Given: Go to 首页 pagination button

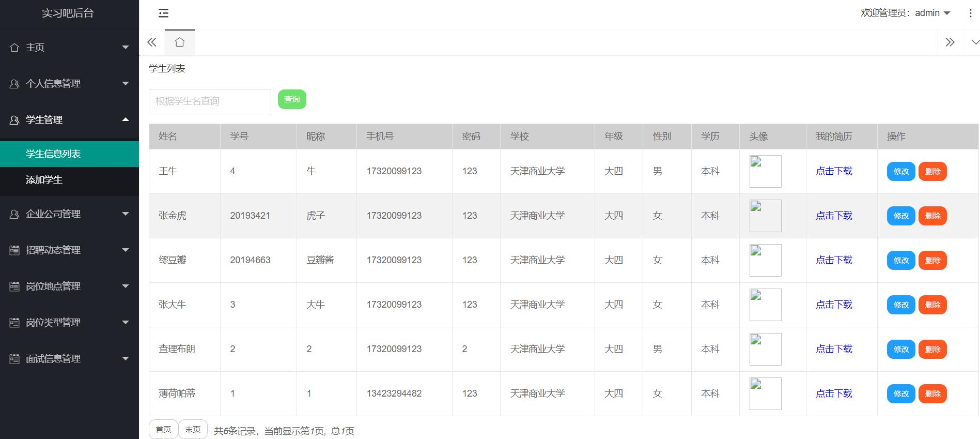Looking at the screenshot, I should point(163,429).
